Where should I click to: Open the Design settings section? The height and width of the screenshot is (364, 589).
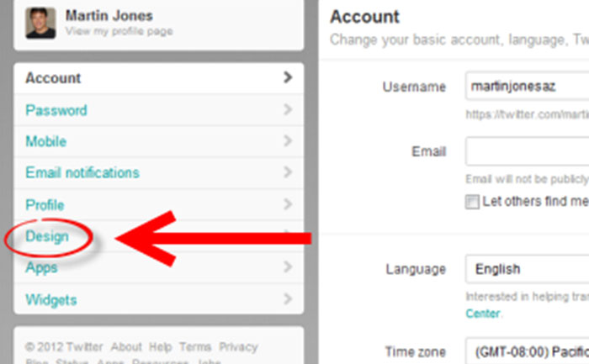pos(47,236)
